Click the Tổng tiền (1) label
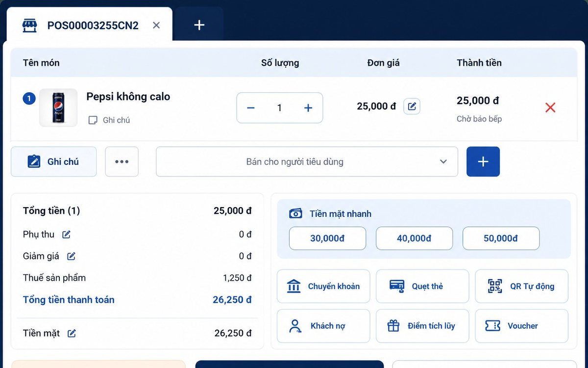Viewport: 588px width, 368px height. coord(51,211)
